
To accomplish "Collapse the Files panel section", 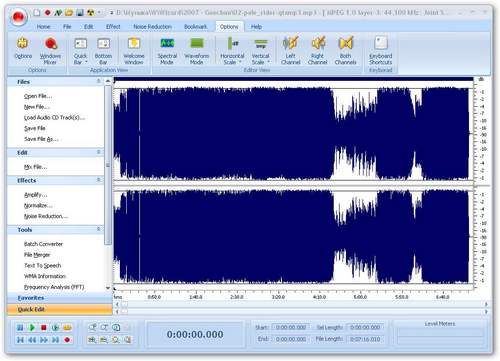I will coord(99,81).
